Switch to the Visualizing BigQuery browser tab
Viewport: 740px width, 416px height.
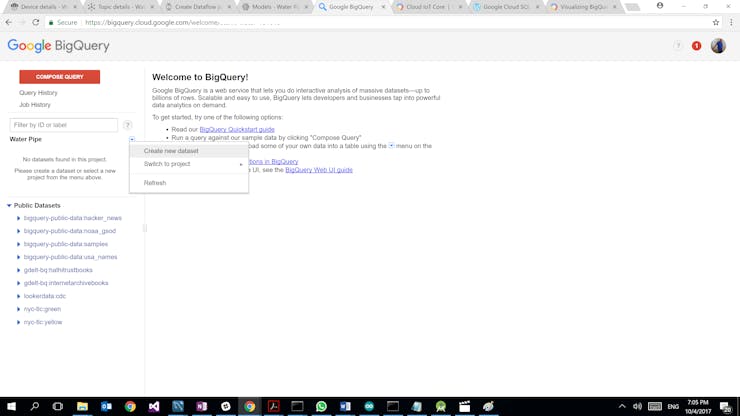point(583,7)
